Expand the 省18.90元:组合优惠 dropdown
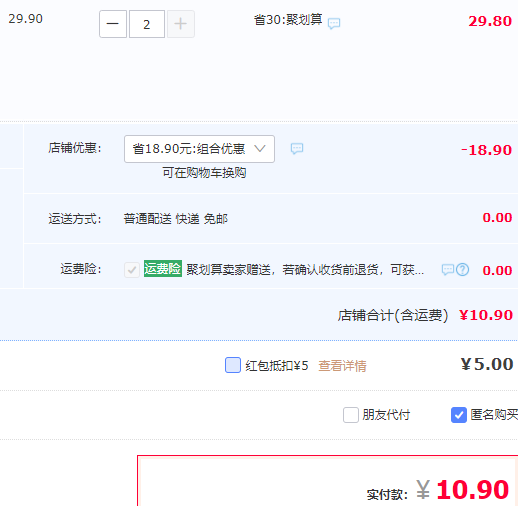This screenshot has height=506, width=518. (199, 149)
